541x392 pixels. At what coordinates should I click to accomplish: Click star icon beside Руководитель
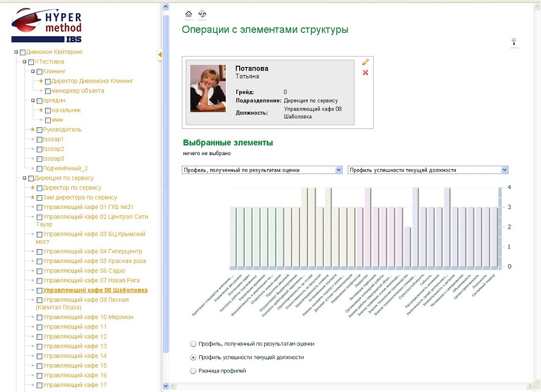pyautogui.click(x=33, y=130)
